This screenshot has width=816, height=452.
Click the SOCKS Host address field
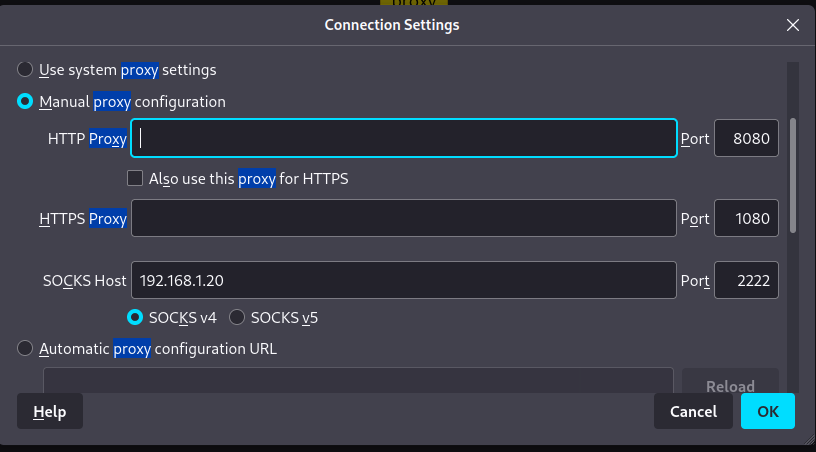point(404,281)
